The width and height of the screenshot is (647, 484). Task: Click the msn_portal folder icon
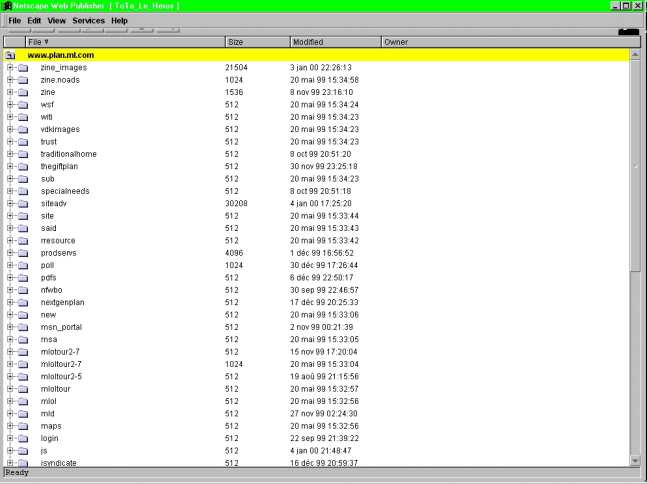click(x=23, y=327)
